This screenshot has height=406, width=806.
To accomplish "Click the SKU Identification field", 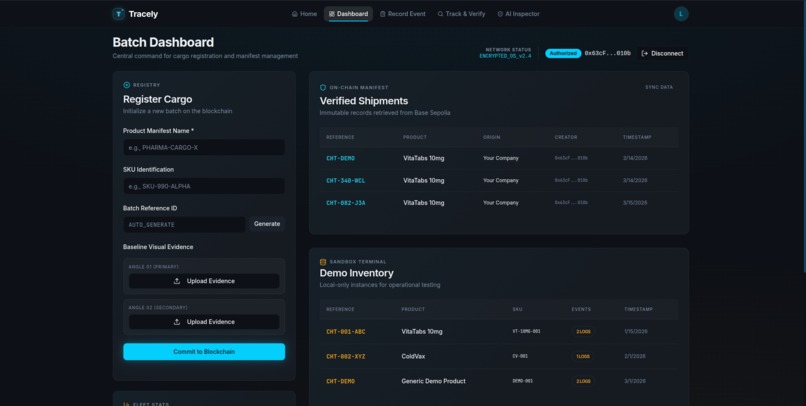I will (x=204, y=186).
